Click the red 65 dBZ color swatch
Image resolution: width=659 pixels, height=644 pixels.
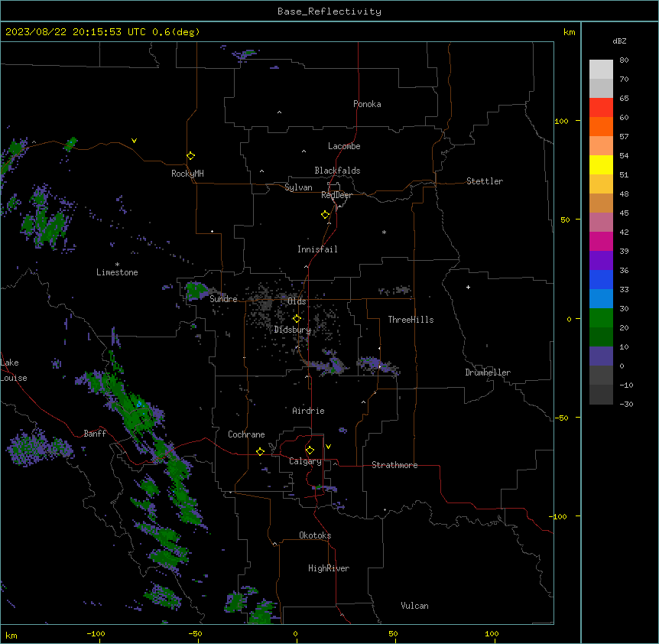click(x=601, y=107)
